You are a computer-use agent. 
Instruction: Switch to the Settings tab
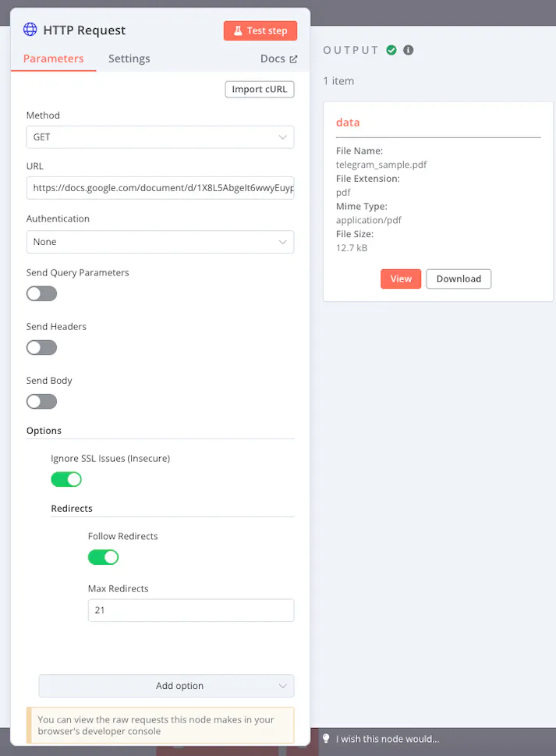tap(129, 59)
